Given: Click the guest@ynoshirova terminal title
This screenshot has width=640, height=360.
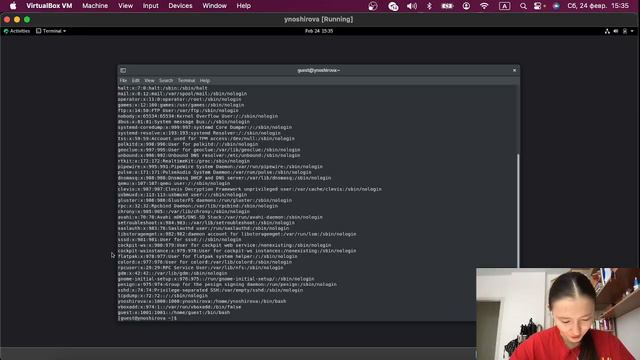Looking at the screenshot, I should 318,70.
